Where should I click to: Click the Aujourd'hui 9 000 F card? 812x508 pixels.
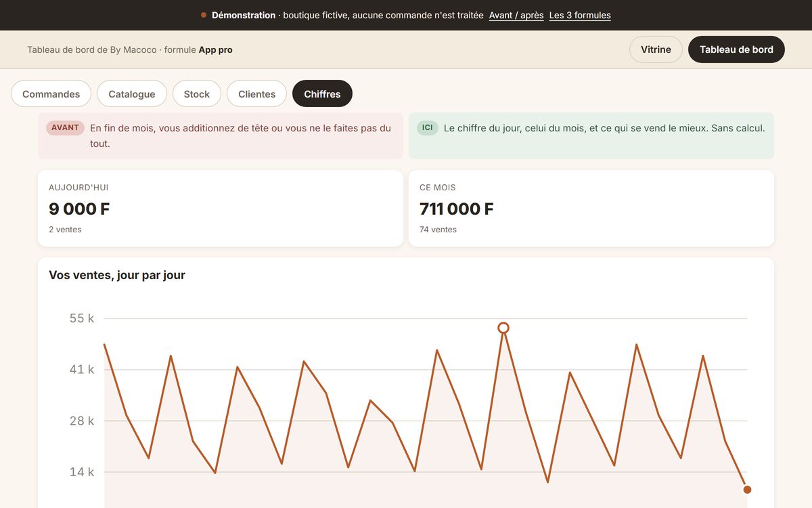pyautogui.click(x=221, y=208)
